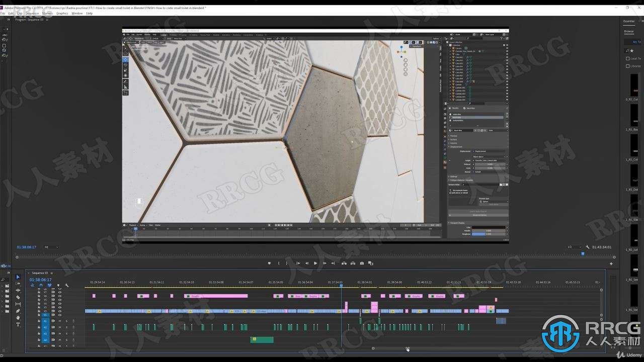Open timeline display settings wrench
Screen dimensions: 644x362
[x=67, y=286]
